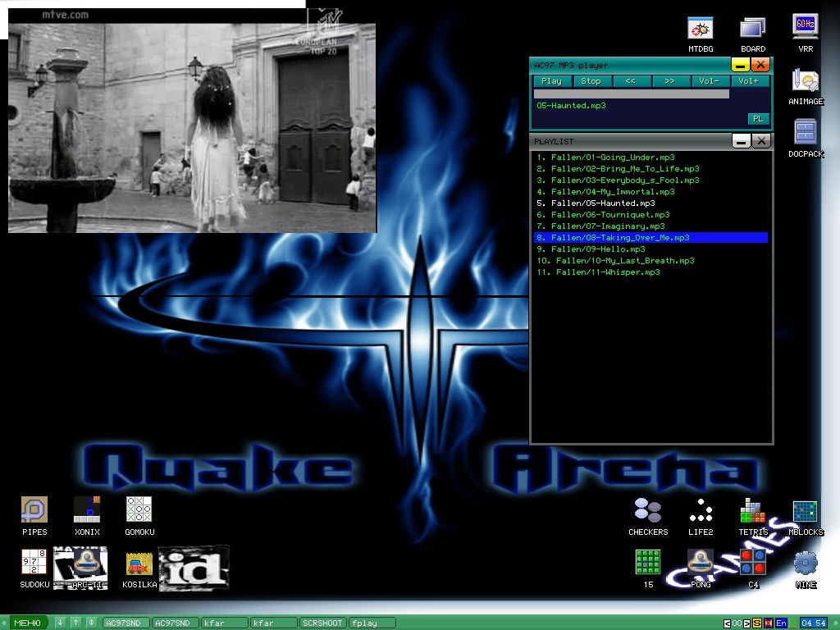Screen dimensions: 840x630
Task: Open the VRR monitor icon
Action: point(805,29)
